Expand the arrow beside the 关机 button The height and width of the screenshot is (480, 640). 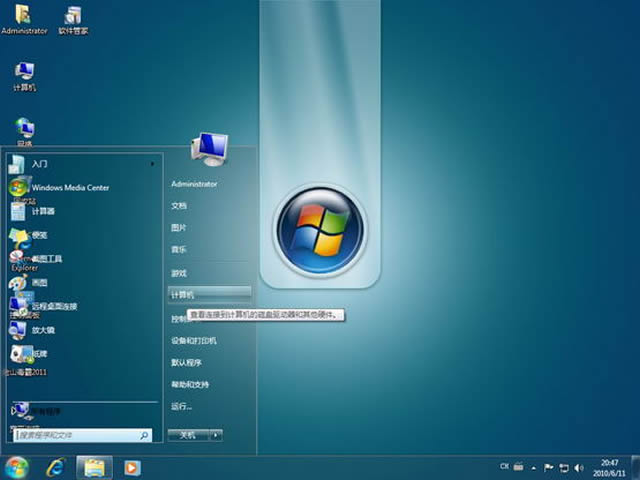216,436
